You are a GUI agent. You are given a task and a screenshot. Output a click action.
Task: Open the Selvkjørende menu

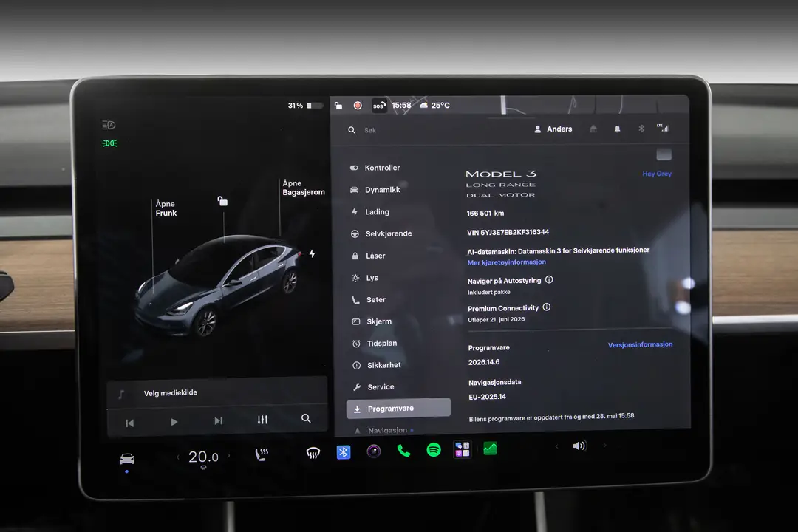point(382,233)
